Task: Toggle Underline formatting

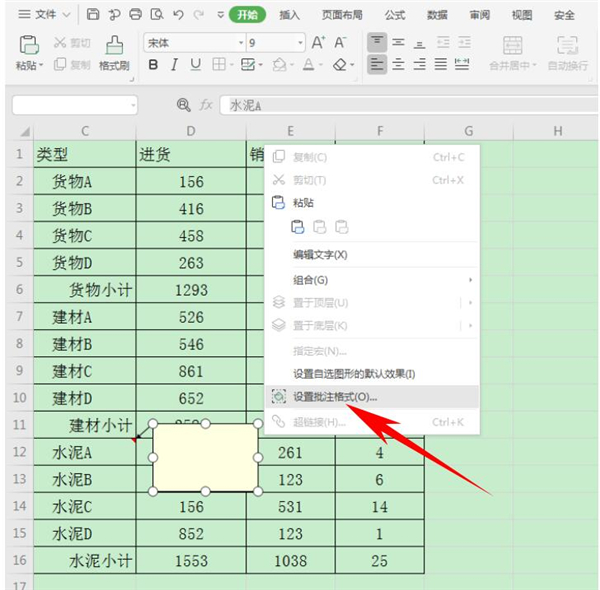Action: 195,65
